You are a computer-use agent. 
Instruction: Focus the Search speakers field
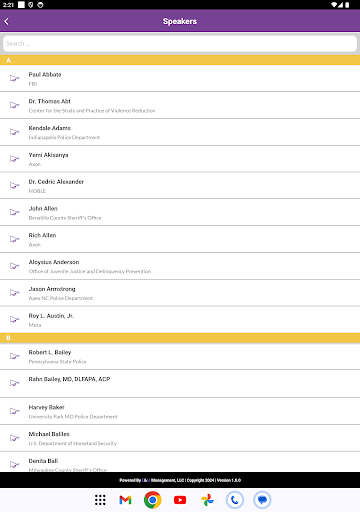[x=180, y=44]
